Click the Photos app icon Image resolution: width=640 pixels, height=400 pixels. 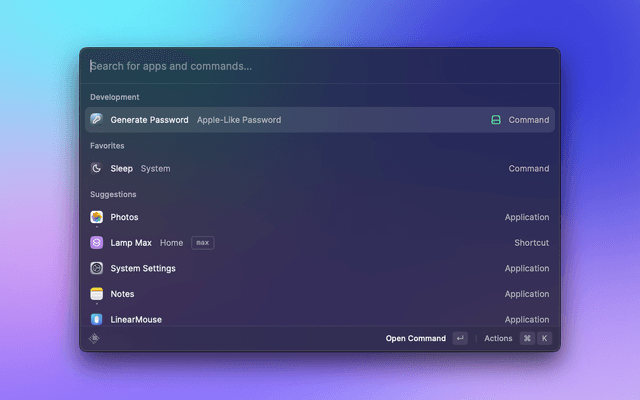tap(96, 217)
